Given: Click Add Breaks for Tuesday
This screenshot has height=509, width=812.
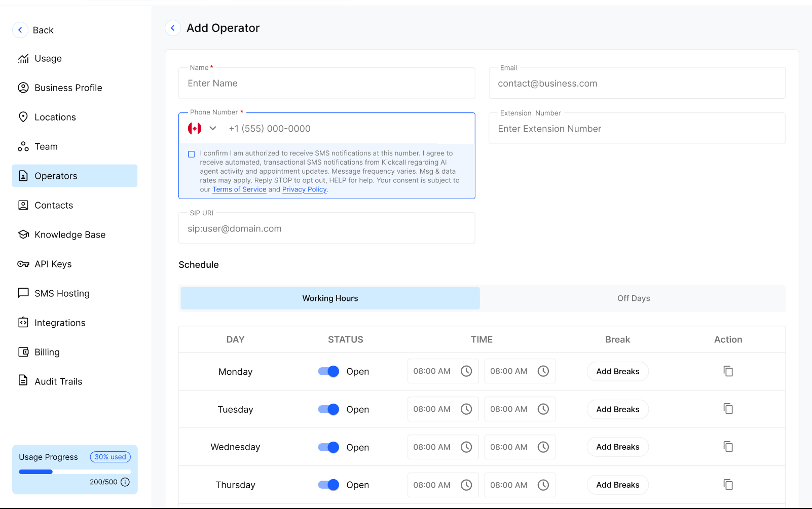Looking at the screenshot, I should [618, 409].
